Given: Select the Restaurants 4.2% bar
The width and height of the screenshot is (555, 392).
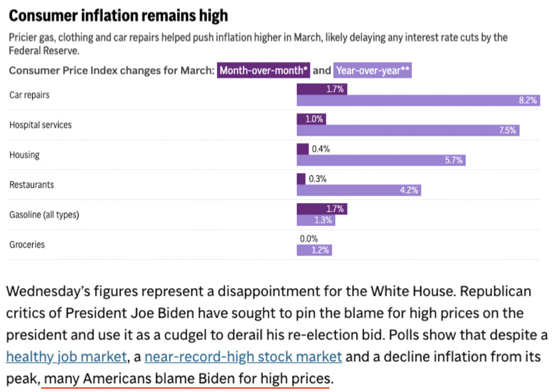Looking at the screenshot, I should coord(358,190).
